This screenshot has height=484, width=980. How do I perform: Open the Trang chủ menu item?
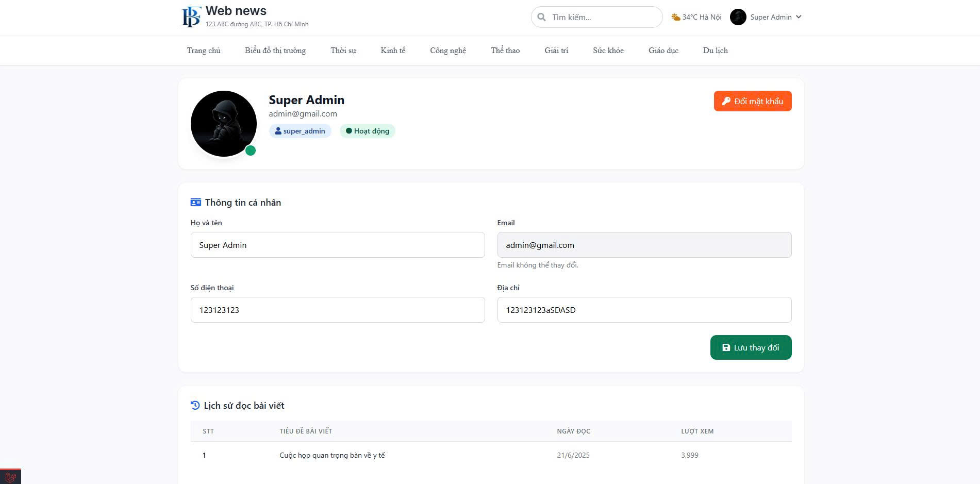pos(203,51)
